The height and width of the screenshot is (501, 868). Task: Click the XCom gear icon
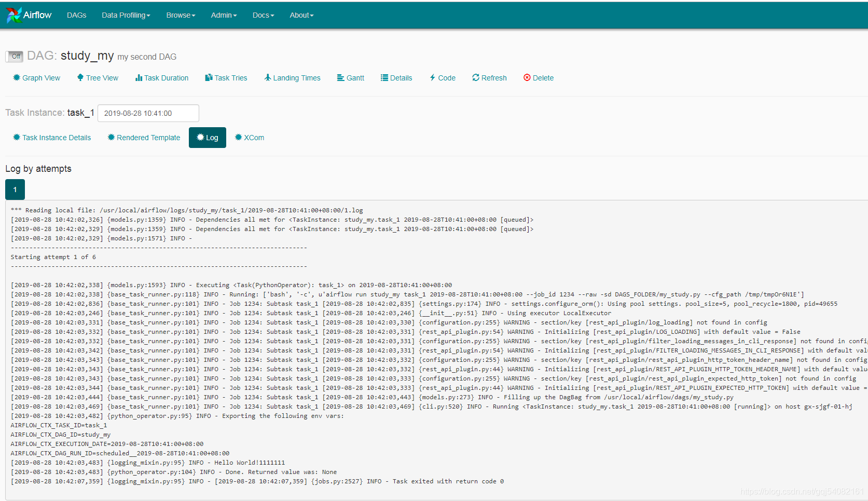(x=239, y=137)
